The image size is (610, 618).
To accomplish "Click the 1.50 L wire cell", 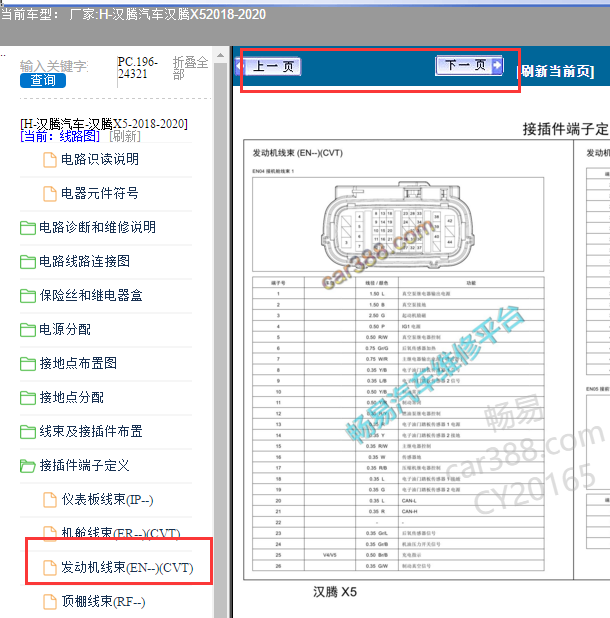I will coord(377,294).
